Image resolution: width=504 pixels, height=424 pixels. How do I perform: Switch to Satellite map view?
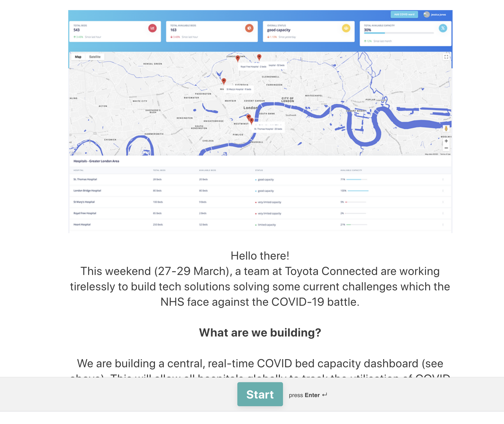point(95,57)
